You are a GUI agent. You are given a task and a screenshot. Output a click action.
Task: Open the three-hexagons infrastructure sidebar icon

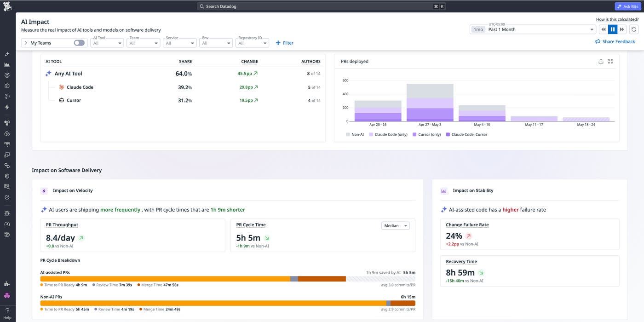pos(7,123)
